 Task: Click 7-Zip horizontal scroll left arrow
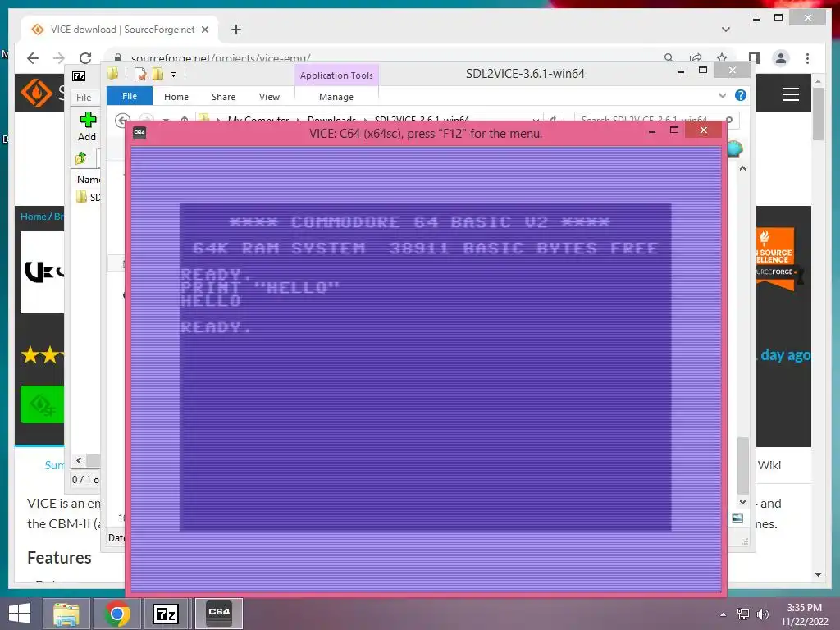pyautogui.click(x=80, y=460)
